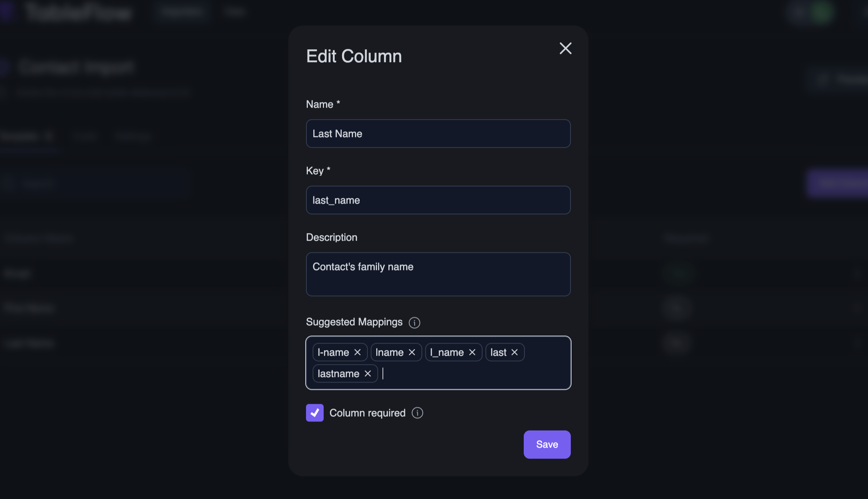
Task: Remove the lname mapping tag
Action: (x=412, y=352)
